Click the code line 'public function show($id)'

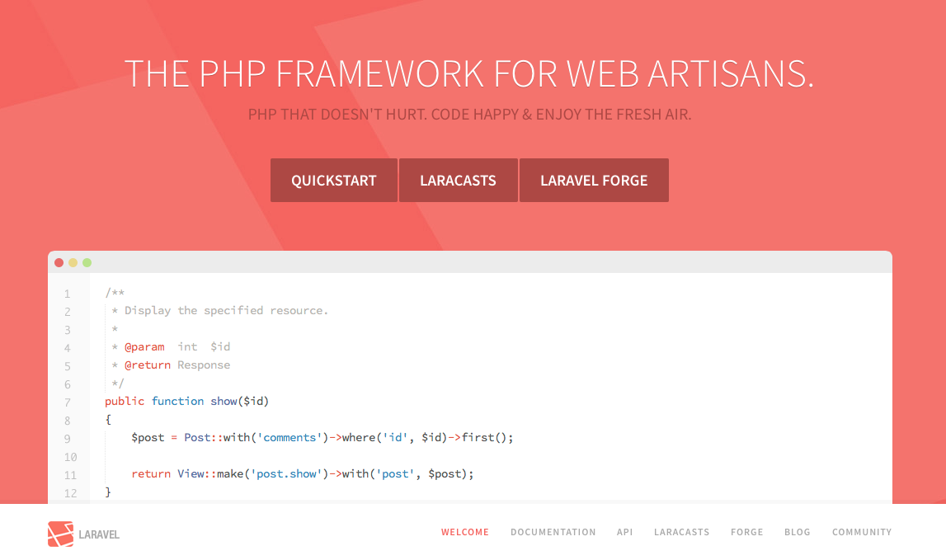tap(186, 402)
